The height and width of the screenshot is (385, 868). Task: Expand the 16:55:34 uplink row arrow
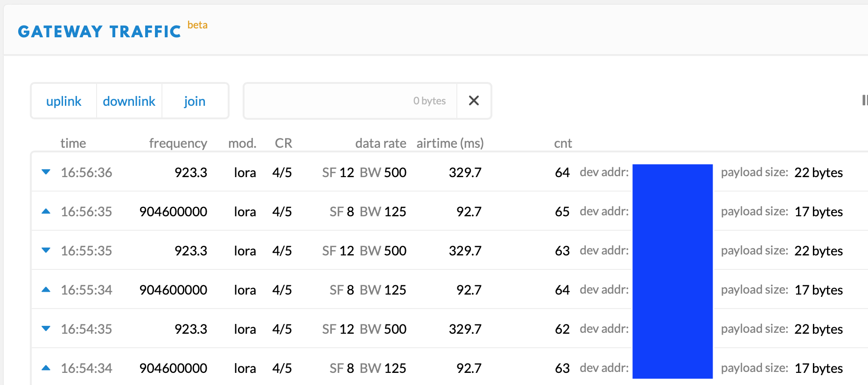click(x=46, y=289)
